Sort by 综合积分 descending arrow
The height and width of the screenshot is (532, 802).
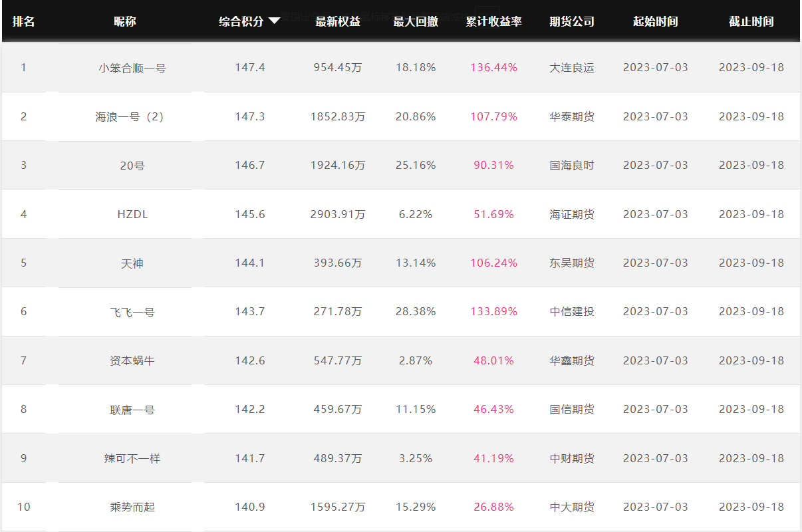pyautogui.click(x=274, y=21)
